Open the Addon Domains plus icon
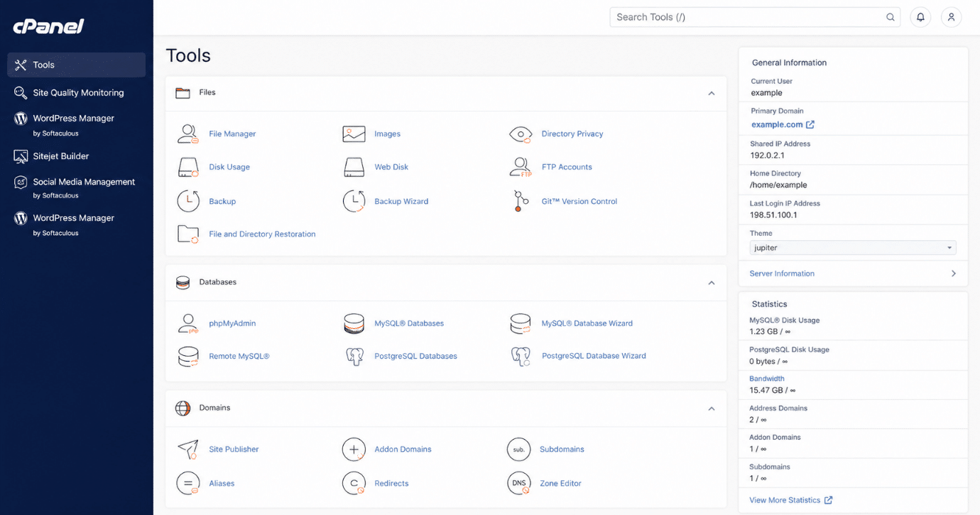Viewport: 980px width, 515px height. pyautogui.click(x=354, y=449)
